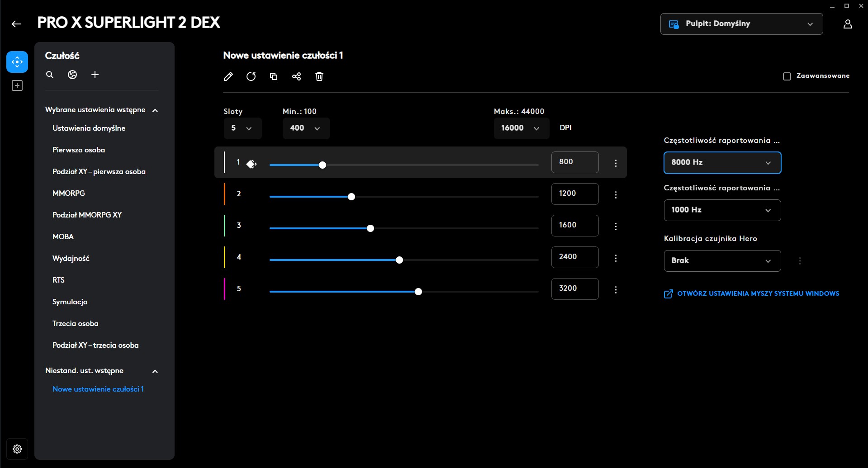Open the Min DPI 400 dropdown

click(306, 128)
